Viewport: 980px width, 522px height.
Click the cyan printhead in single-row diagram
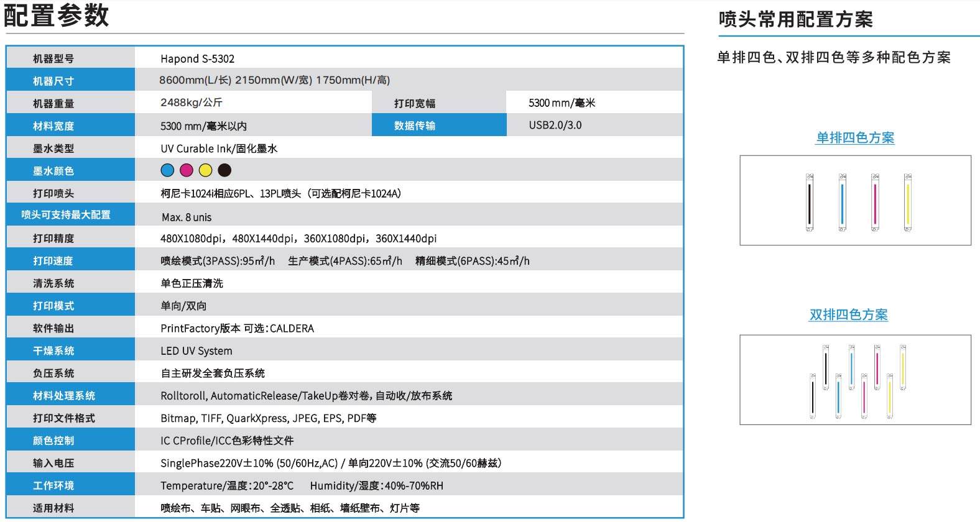point(843,203)
